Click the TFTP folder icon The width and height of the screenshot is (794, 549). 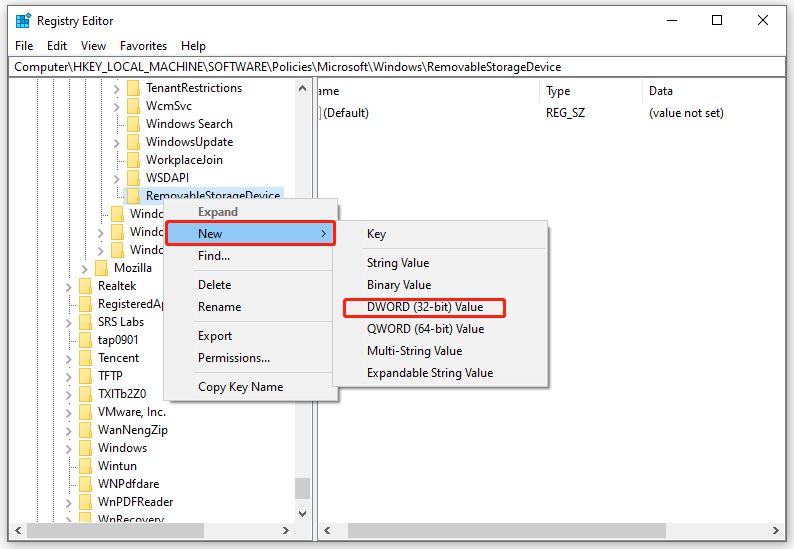[x=86, y=376]
